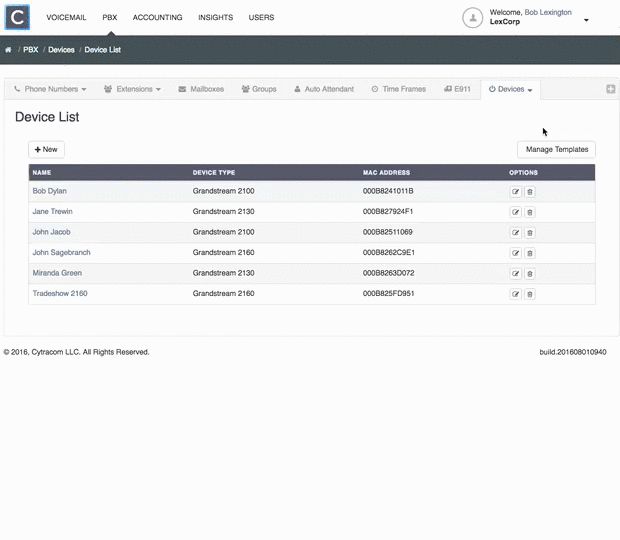Expand the Extensions dropdown tab
620x540 pixels.
(132, 89)
